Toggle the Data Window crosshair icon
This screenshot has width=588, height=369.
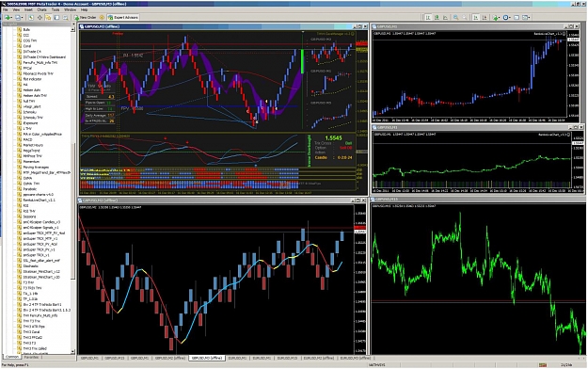40,17
